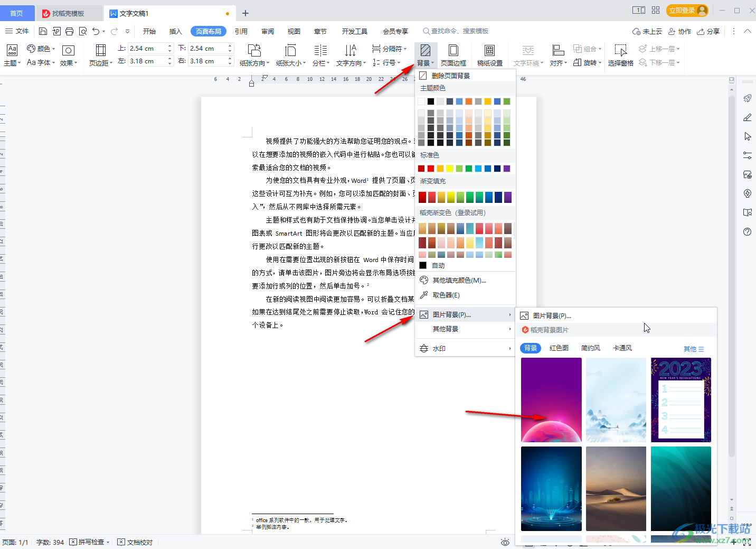Switch to the Review (审阅) ribbon tab
The width and height of the screenshot is (756, 549).
tap(268, 31)
